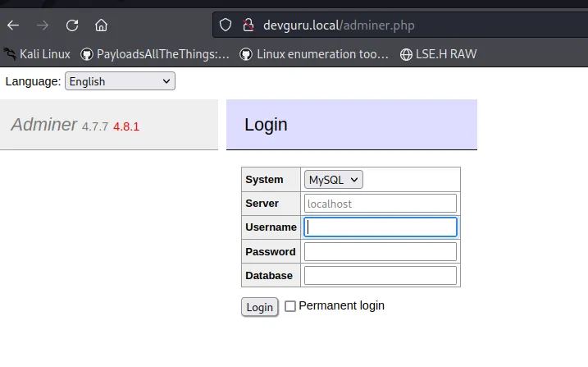Go to the browser home page
Screen dimensions: 588x367
pyautogui.click(x=101, y=25)
